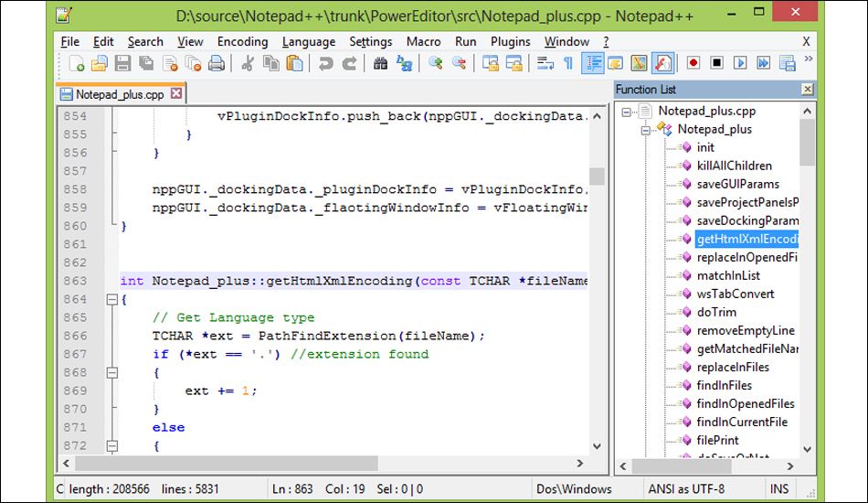868x503 pixels.
Task: Click the Save recorded macro icon
Action: pyautogui.click(x=788, y=63)
